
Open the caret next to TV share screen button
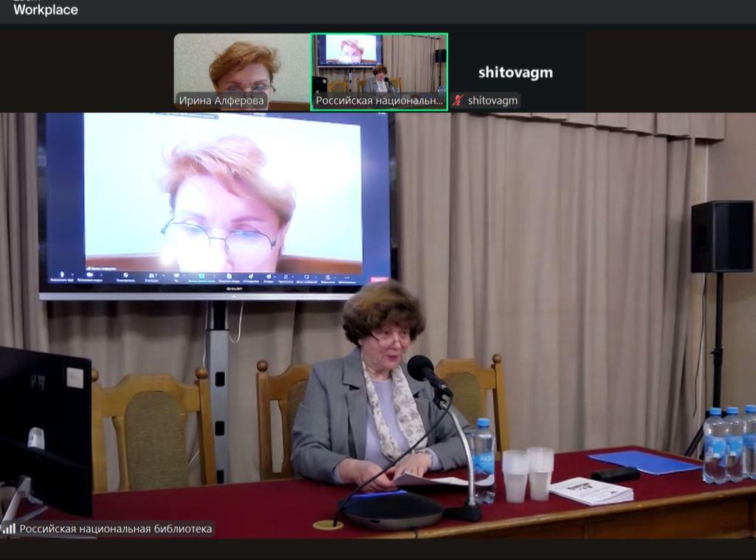(x=213, y=275)
